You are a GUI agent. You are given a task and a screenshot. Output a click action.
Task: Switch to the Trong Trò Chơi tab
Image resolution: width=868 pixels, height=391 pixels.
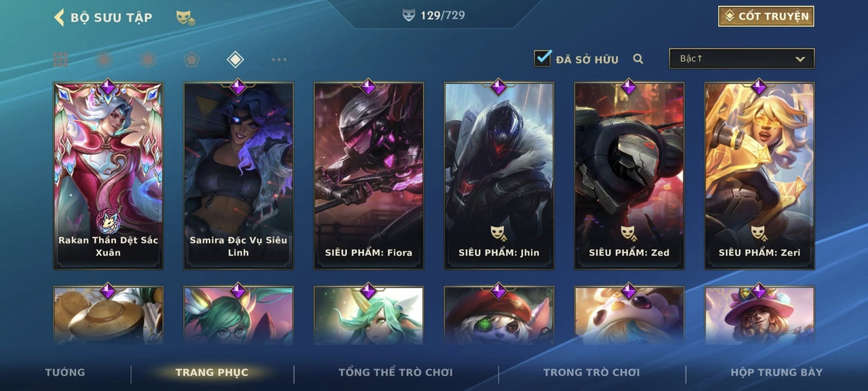coord(591,372)
